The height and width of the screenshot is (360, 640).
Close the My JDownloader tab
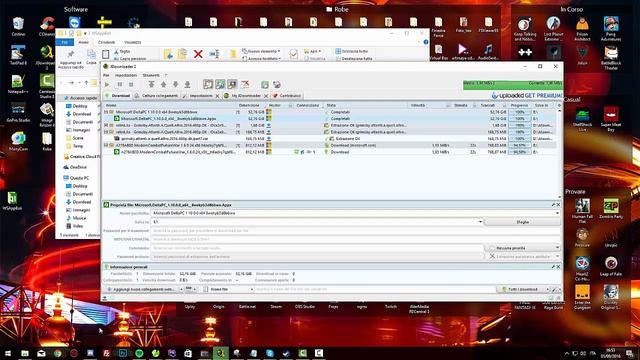[266, 96]
